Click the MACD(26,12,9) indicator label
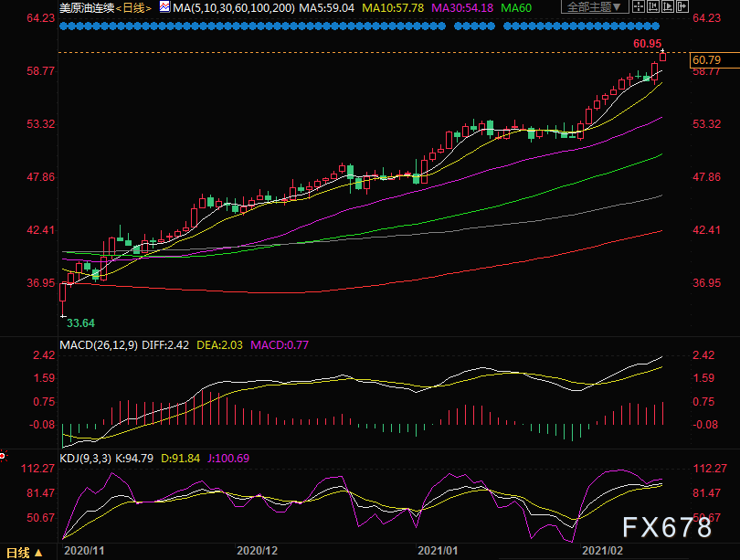Screen dimensions: 740x560 pyautogui.click(x=99, y=345)
